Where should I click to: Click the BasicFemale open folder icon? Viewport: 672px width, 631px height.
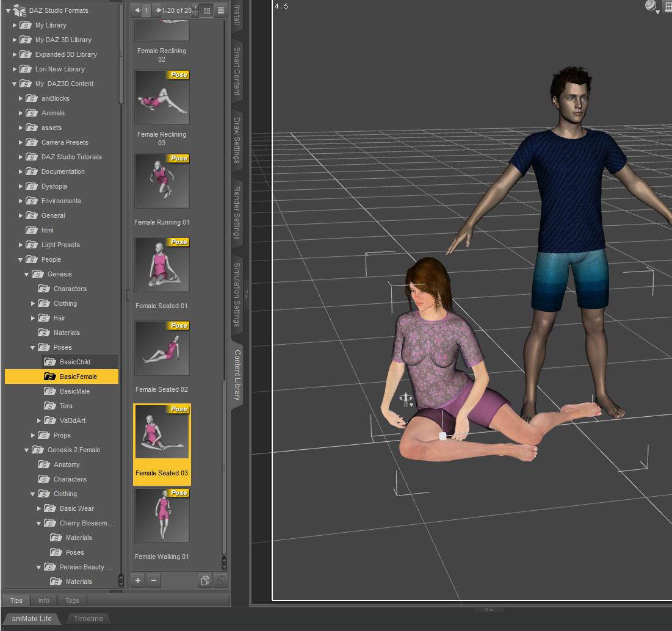coord(50,377)
